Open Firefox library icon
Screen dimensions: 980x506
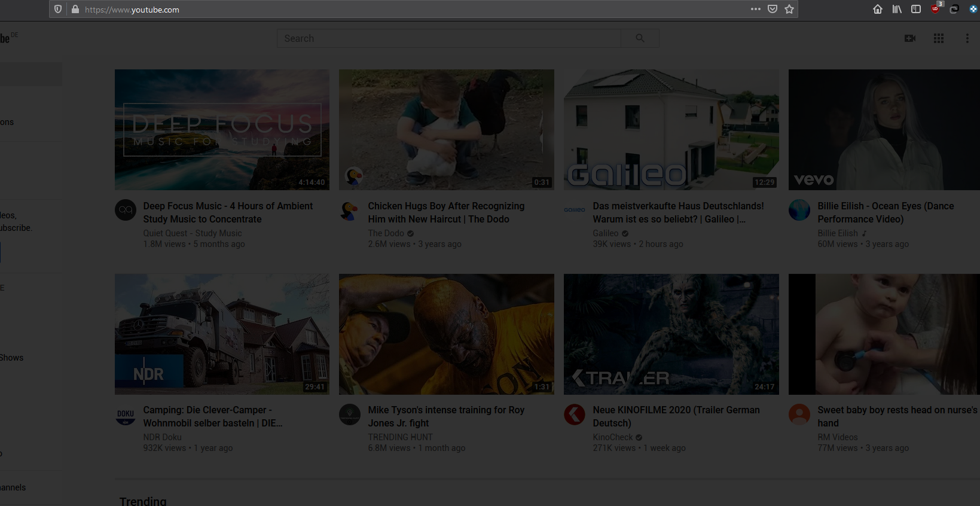tap(897, 9)
